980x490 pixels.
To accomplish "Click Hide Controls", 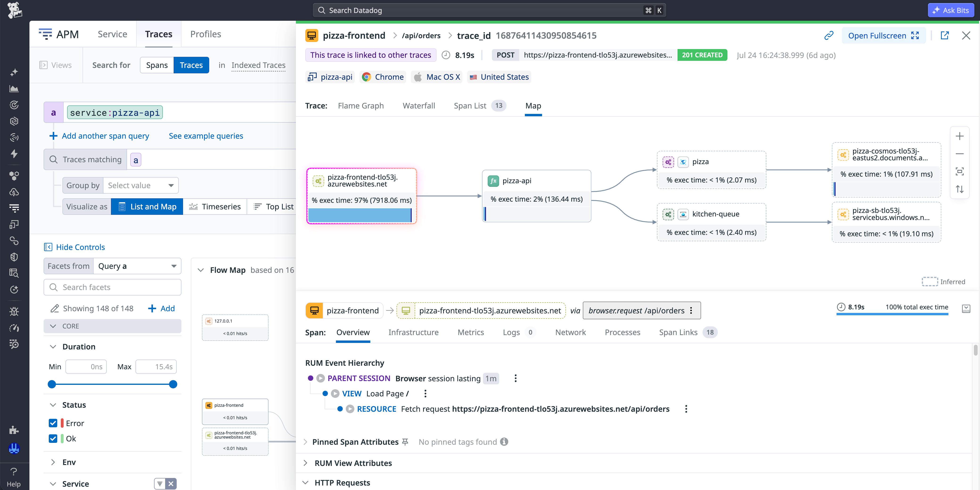I will [75, 247].
